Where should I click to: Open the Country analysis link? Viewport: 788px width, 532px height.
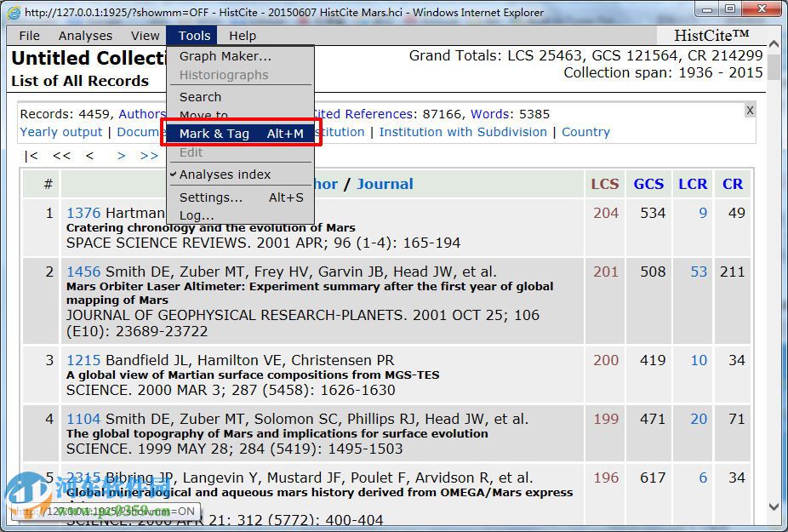click(x=585, y=132)
